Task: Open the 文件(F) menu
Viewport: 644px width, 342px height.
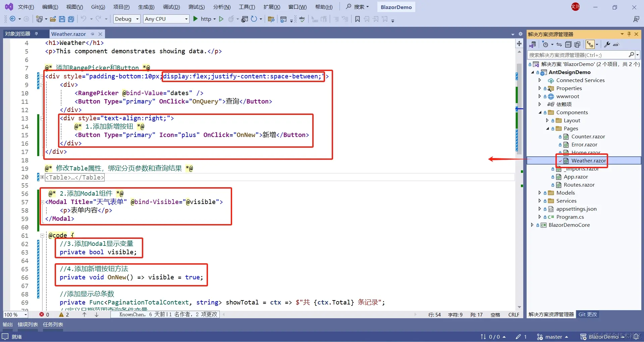Action: [26, 7]
